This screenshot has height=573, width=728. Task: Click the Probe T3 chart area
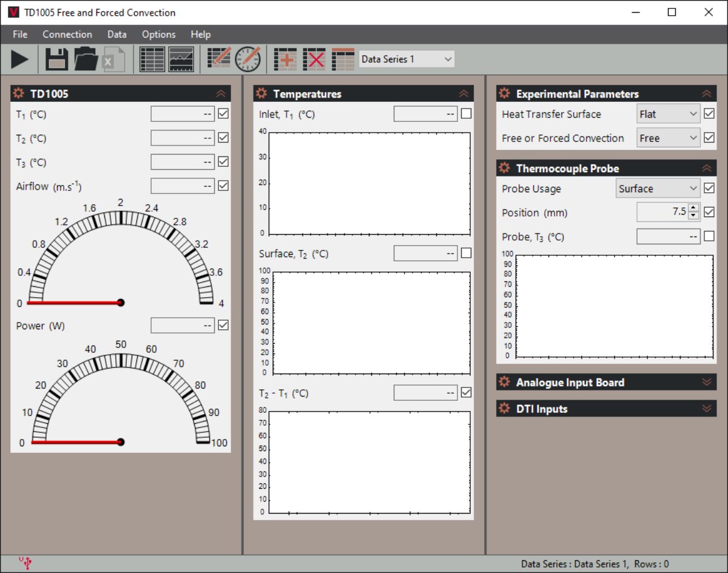614,306
